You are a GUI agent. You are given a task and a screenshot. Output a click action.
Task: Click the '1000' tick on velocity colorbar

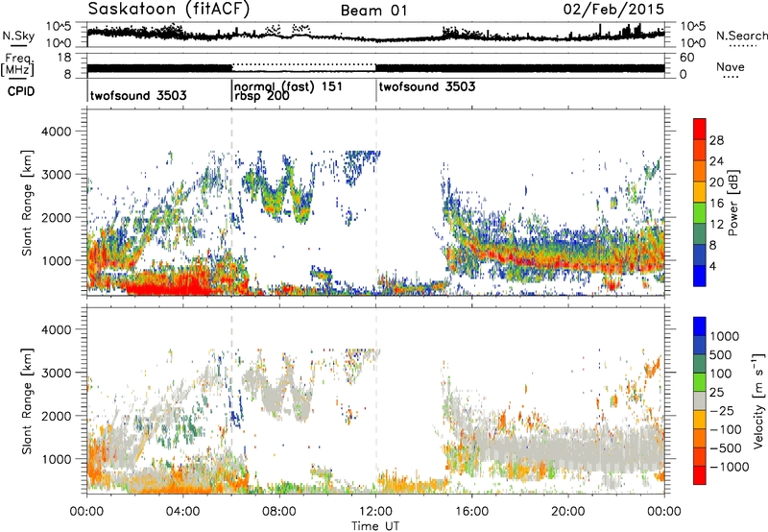tap(724, 336)
